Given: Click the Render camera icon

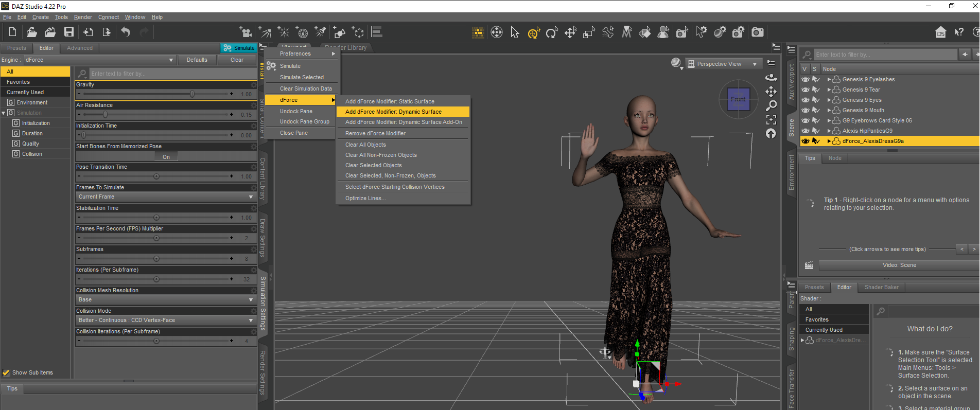Looking at the screenshot, I should (757, 32).
